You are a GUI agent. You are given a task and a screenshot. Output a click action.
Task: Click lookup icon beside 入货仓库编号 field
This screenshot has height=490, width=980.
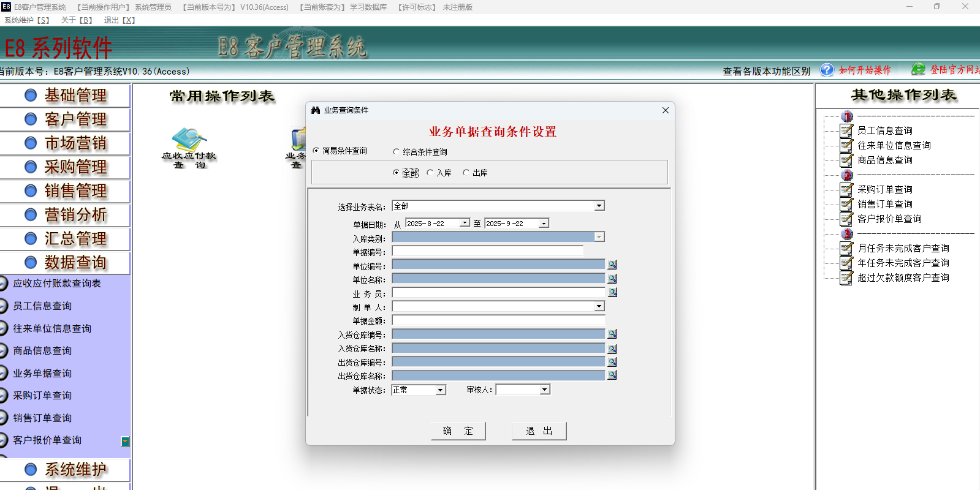612,334
